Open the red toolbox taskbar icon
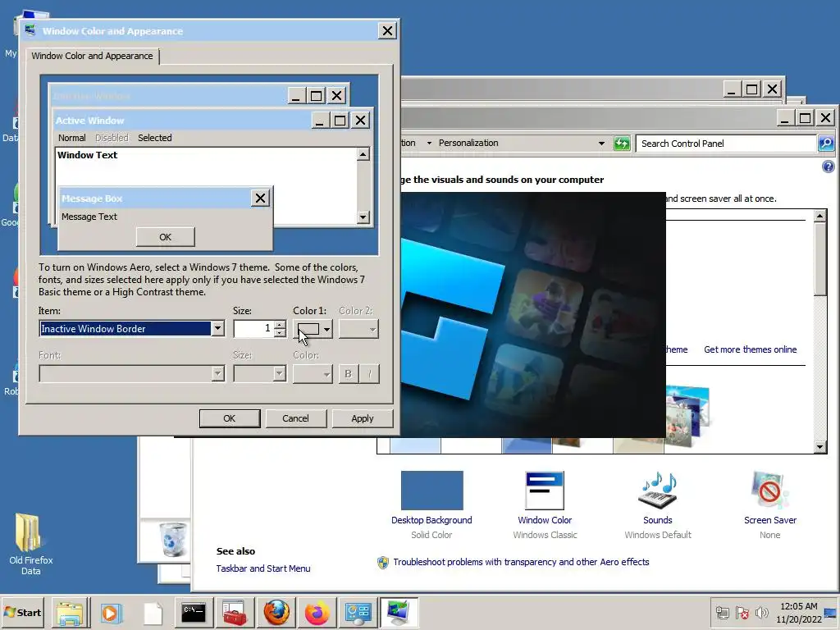The height and width of the screenshot is (630, 840). pyautogui.click(x=235, y=613)
